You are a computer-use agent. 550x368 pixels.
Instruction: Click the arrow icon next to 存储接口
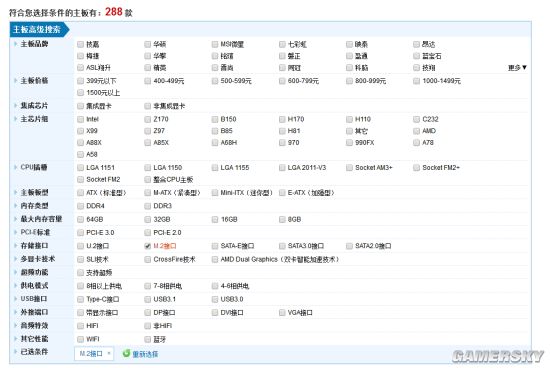(x=15, y=246)
